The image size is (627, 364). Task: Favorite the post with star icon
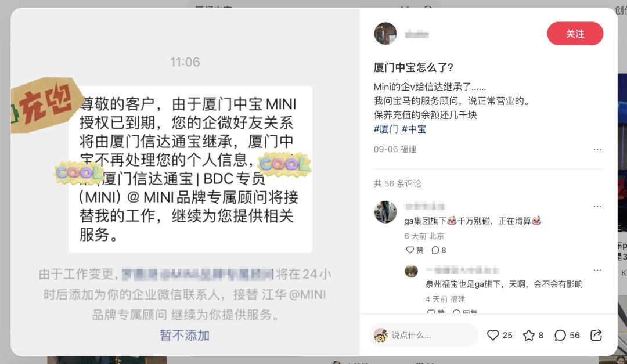click(x=529, y=335)
